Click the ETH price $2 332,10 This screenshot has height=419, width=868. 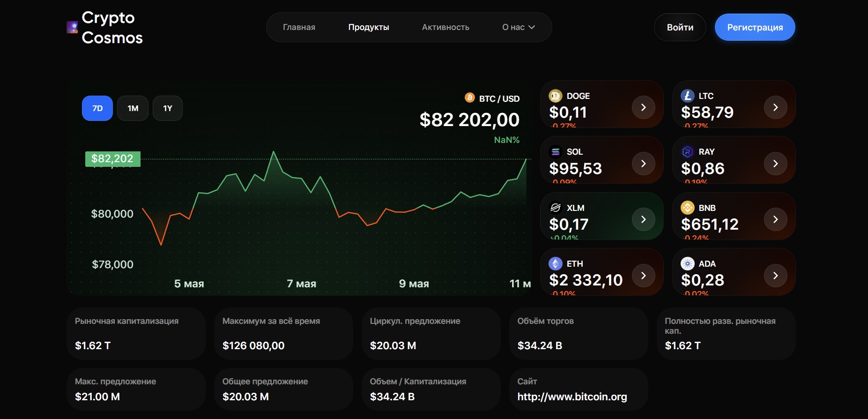[x=586, y=280]
